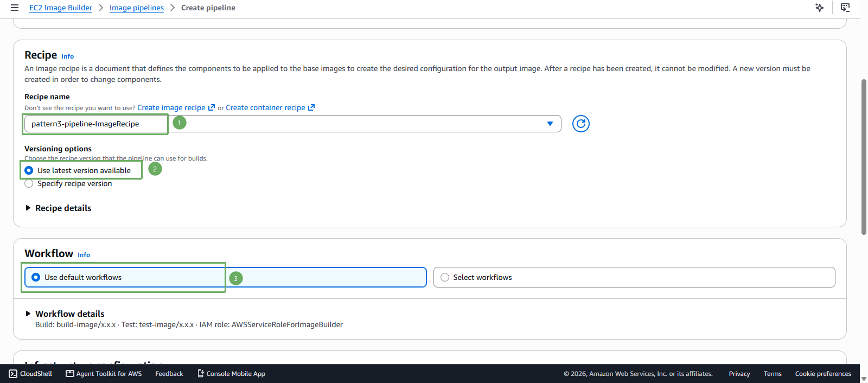Image resolution: width=868 pixels, height=383 pixels.
Task: Open CloudShell from footer
Action: (x=30, y=374)
